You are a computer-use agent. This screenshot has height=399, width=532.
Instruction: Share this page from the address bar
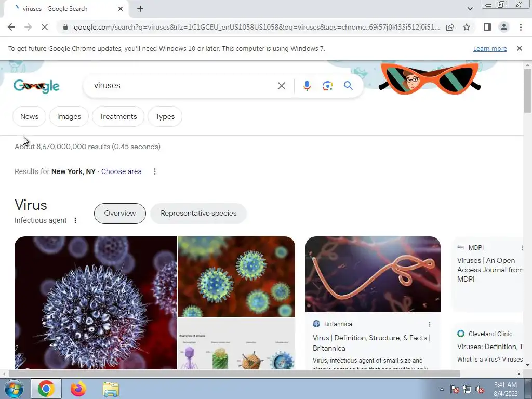[450, 27]
